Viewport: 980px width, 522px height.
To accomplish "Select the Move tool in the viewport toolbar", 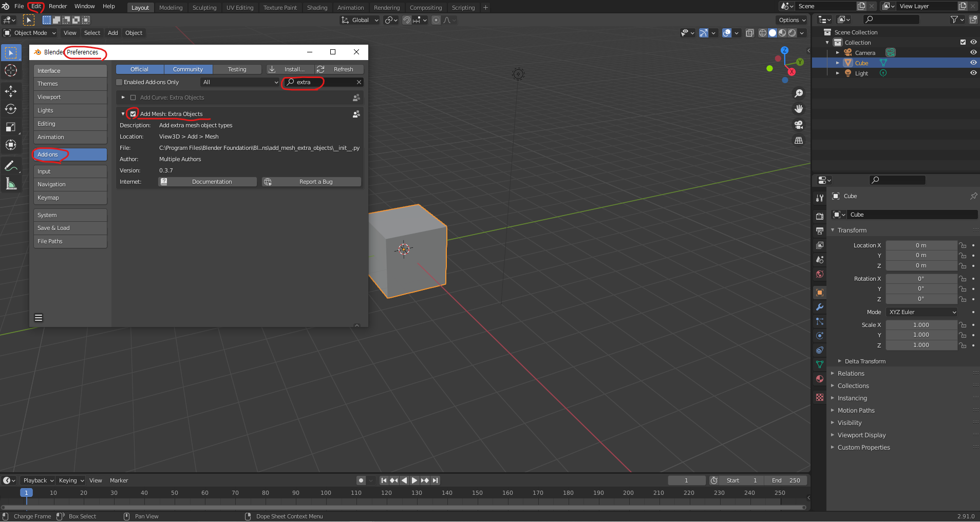I will coord(11,90).
